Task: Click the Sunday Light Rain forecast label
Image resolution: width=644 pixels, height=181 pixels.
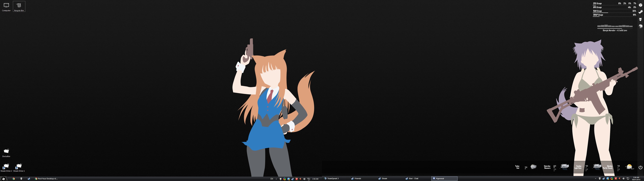Action: pyautogui.click(x=578, y=167)
